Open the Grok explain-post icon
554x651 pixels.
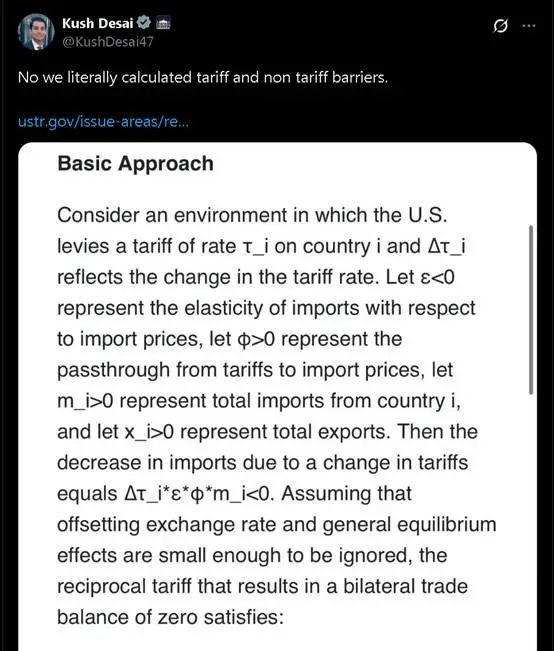tap(500, 26)
